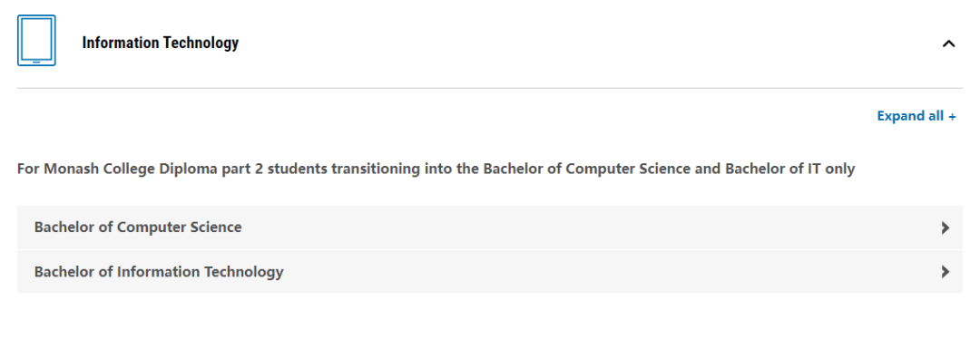Click the arrow icon on the Bachelor of Information Technology row
Viewport: 980px width, 349px height.
(945, 272)
